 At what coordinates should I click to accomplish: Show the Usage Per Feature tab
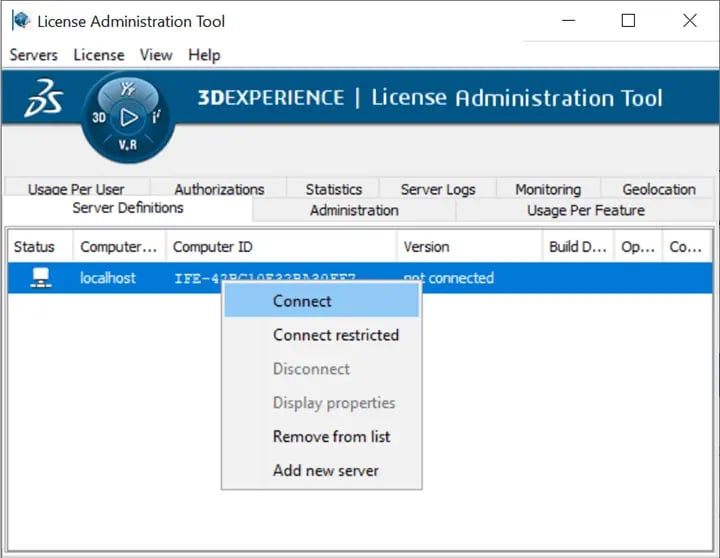pos(585,210)
